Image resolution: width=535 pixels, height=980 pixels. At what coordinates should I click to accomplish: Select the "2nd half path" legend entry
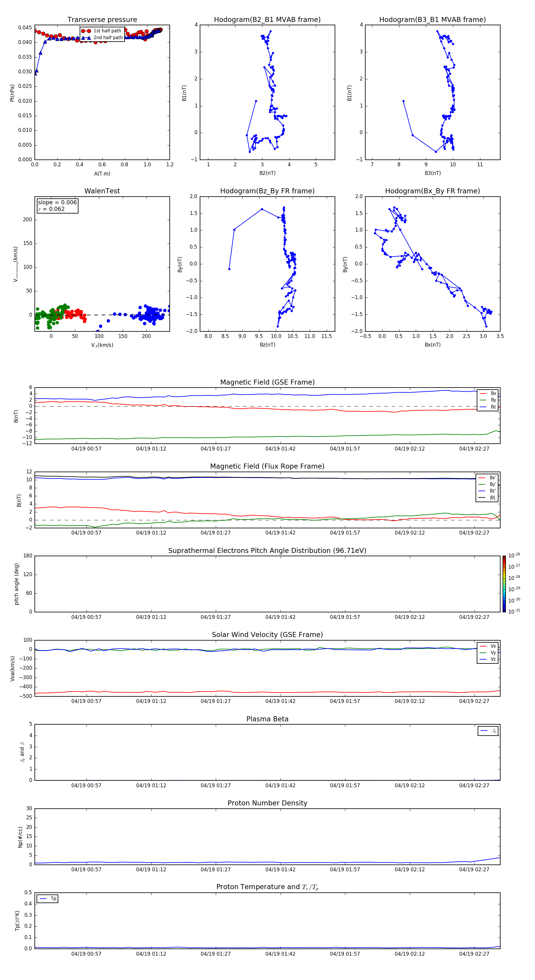click(102, 38)
